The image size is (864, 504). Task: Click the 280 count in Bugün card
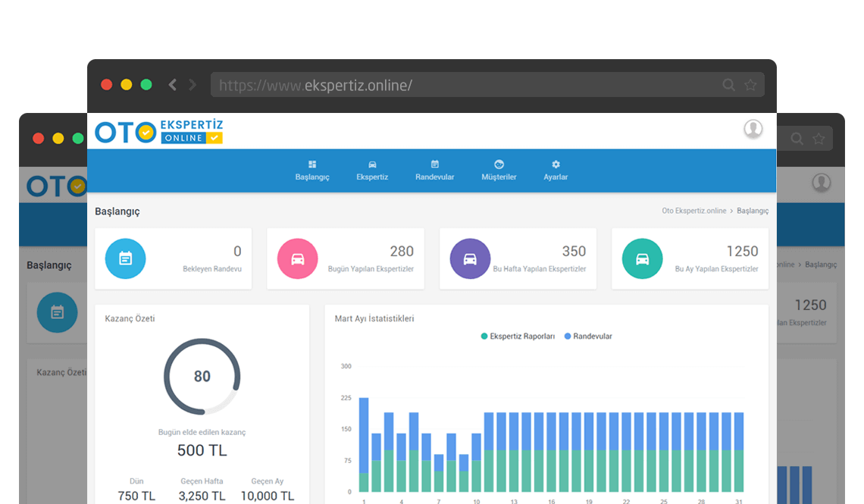tap(402, 251)
